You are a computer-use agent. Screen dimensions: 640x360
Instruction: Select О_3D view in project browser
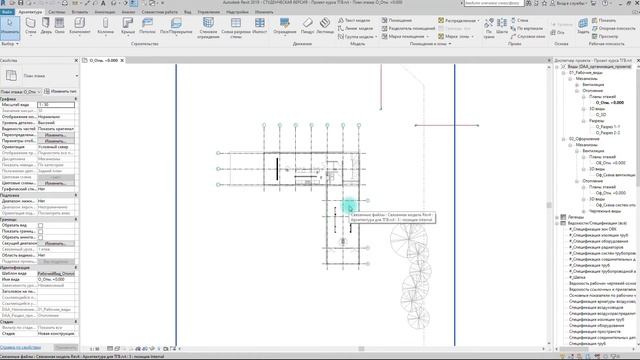point(601,115)
